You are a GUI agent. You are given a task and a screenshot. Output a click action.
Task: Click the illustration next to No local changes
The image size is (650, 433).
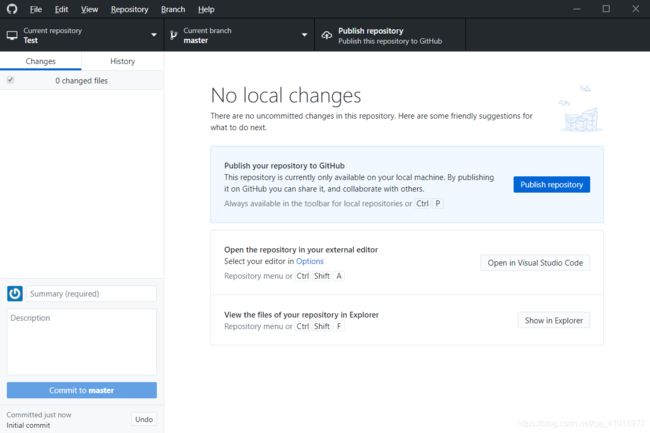[x=581, y=109]
